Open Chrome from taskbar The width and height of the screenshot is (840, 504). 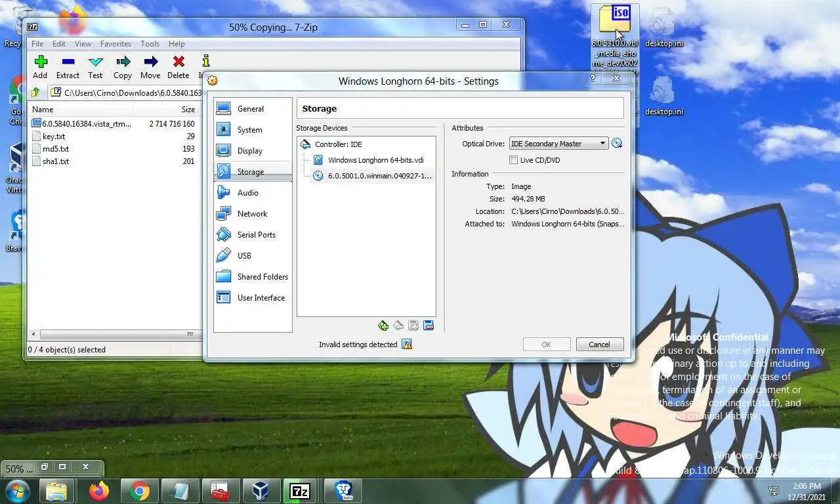(x=140, y=491)
